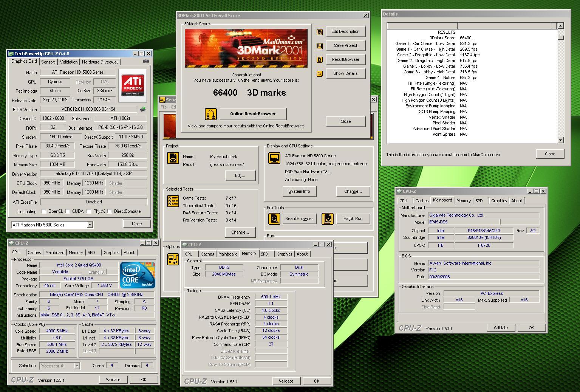Screen dimensions: 580x392
Task: Click the Show Details magnifier icon
Action: (320, 74)
